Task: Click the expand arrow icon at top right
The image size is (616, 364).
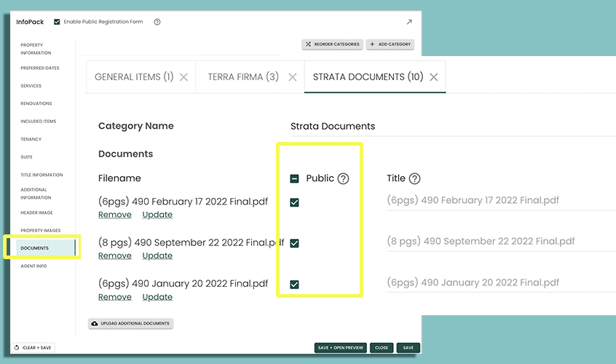Action: [409, 22]
